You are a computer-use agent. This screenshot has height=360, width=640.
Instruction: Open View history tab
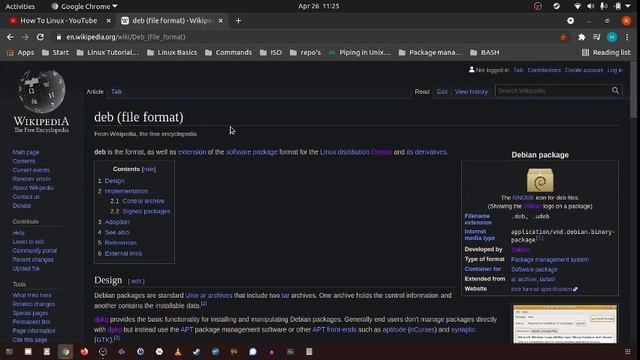471,91
